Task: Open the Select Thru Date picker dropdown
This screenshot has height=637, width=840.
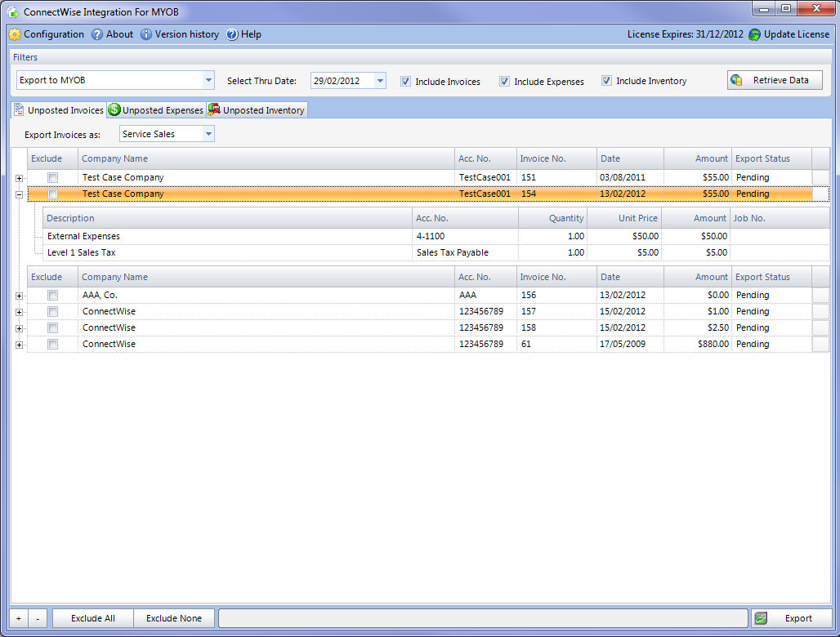Action: click(380, 81)
